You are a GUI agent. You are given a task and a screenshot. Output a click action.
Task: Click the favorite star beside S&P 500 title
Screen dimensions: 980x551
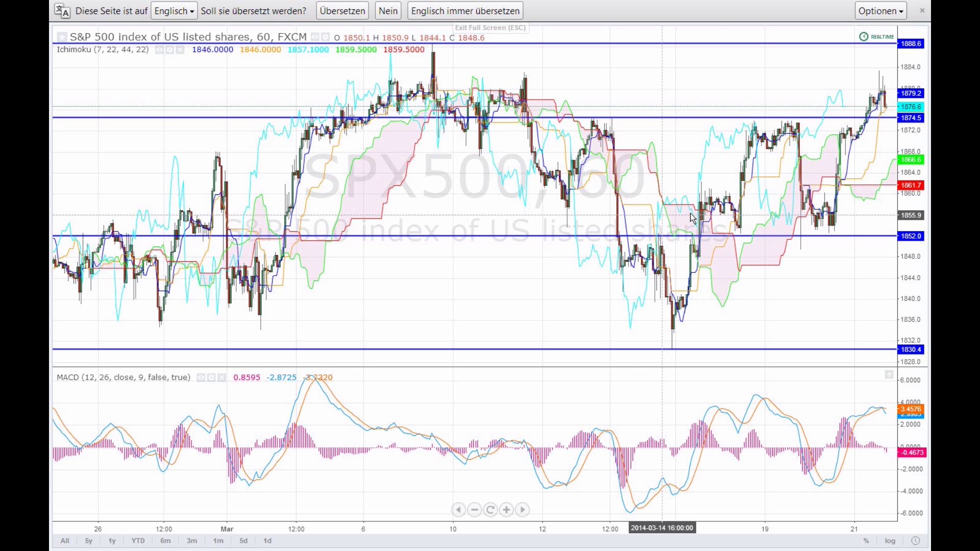[x=62, y=37]
